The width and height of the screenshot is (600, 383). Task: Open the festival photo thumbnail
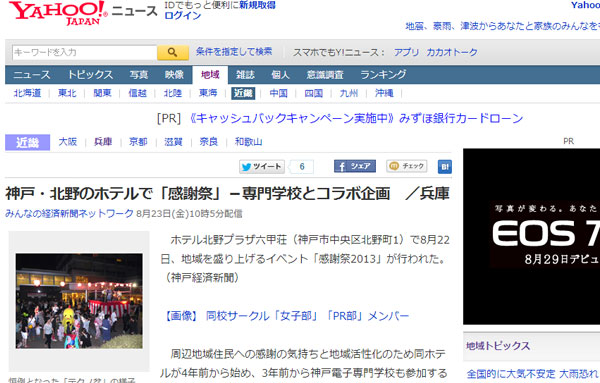pyautogui.click(x=79, y=301)
